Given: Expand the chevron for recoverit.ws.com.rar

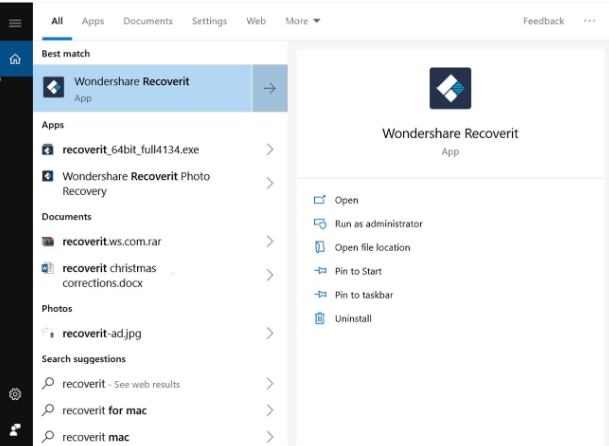Looking at the screenshot, I should 270,242.
